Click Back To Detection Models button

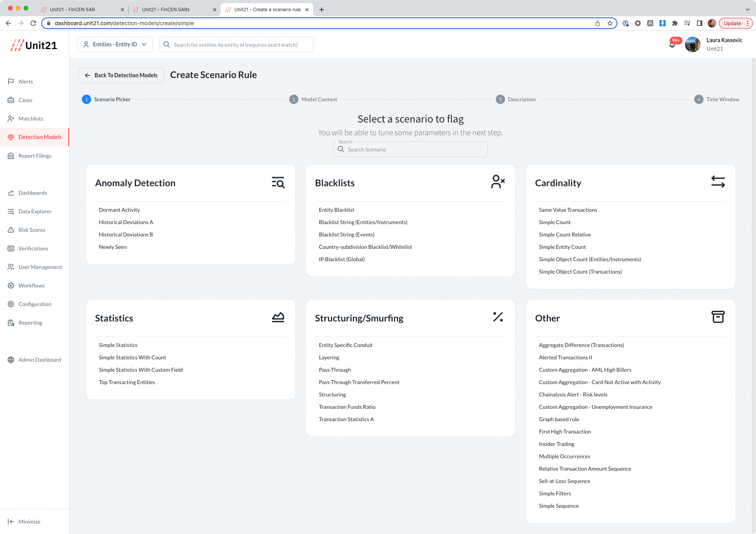coord(121,75)
